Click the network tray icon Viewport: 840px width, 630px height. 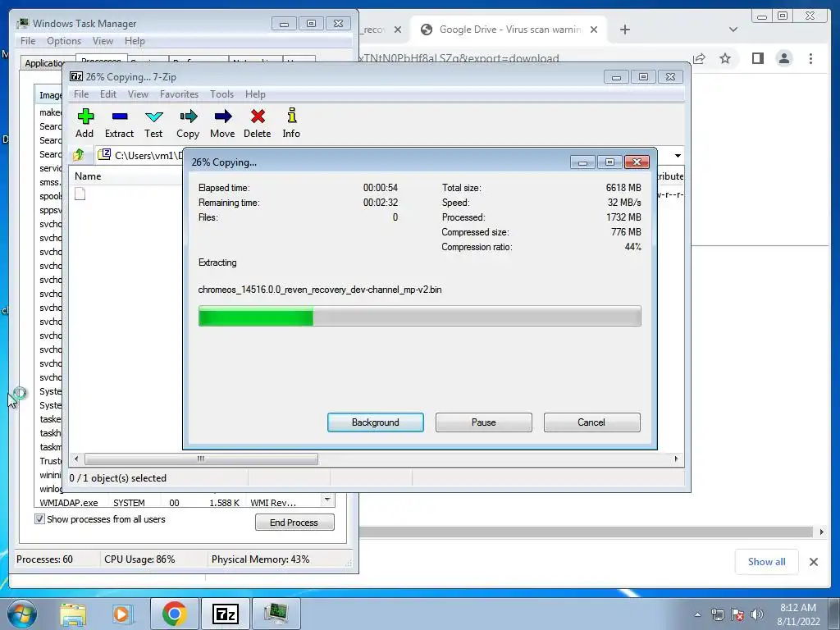click(x=717, y=614)
